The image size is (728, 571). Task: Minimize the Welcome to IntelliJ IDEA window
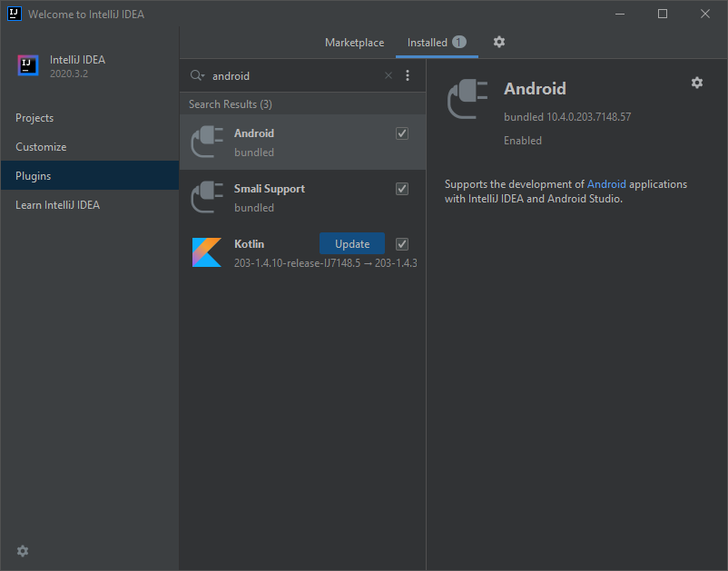(620, 14)
